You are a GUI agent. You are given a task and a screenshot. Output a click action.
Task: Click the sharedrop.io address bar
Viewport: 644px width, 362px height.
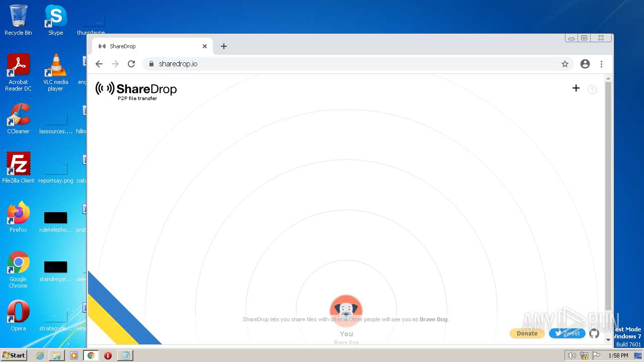coord(358,64)
